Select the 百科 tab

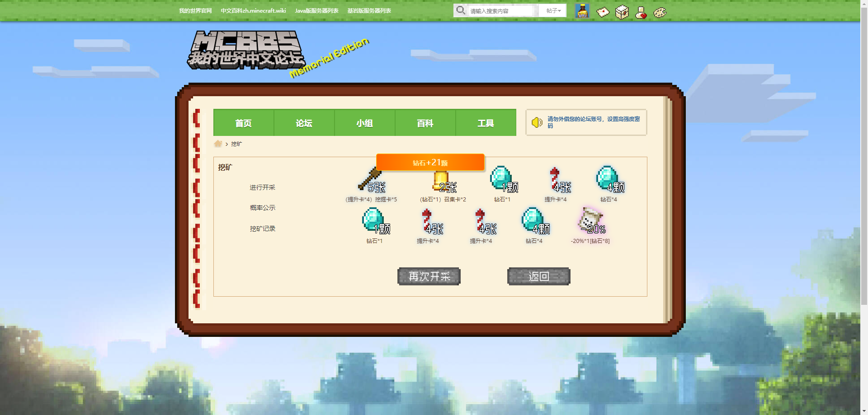pos(425,123)
